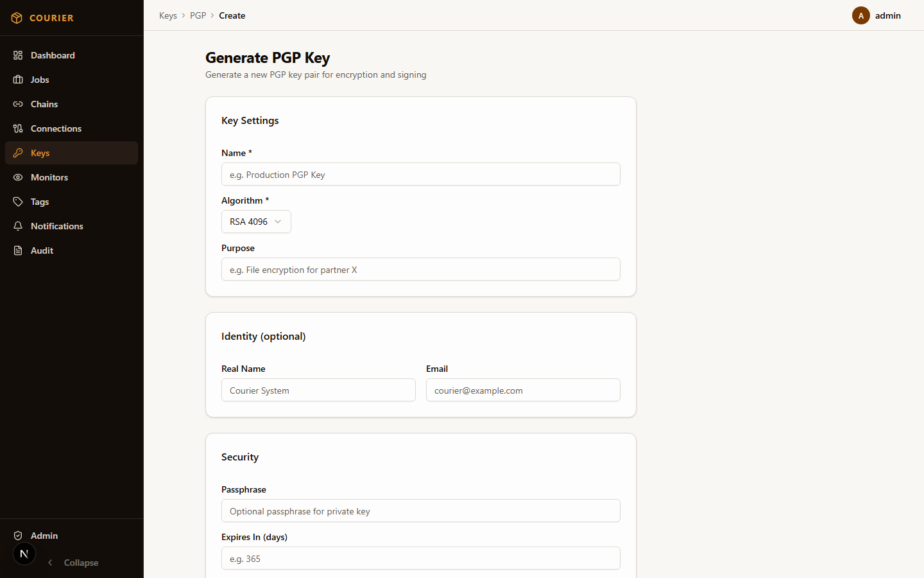The width and height of the screenshot is (924, 578).
Task: Click the Courier cube logo
Action: (x=16, y=17)
